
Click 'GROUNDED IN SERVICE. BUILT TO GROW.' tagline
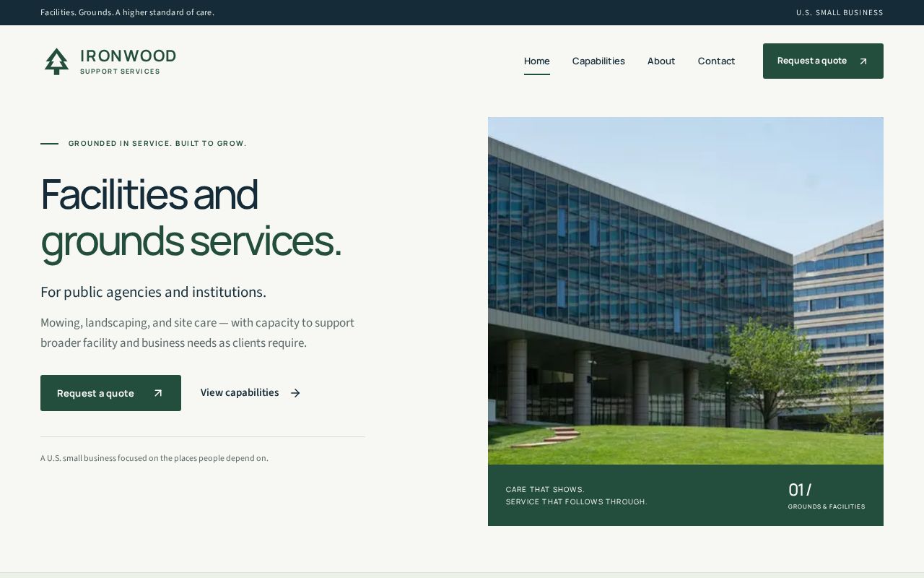coord(157,143)
